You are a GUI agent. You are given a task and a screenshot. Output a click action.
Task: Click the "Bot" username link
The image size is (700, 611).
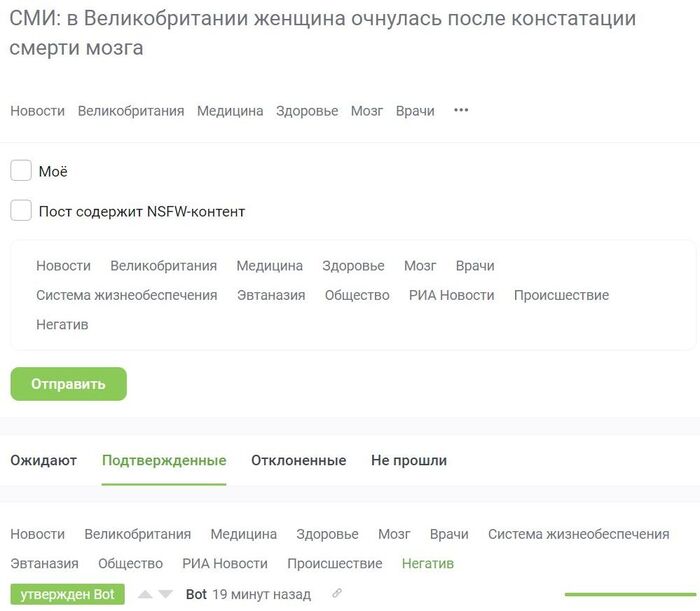click(196, 595)
